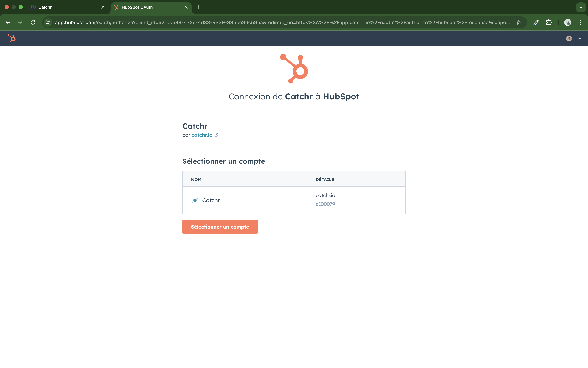
Task: Click the account ID 6100079
Action: click(x=325, y=204)
